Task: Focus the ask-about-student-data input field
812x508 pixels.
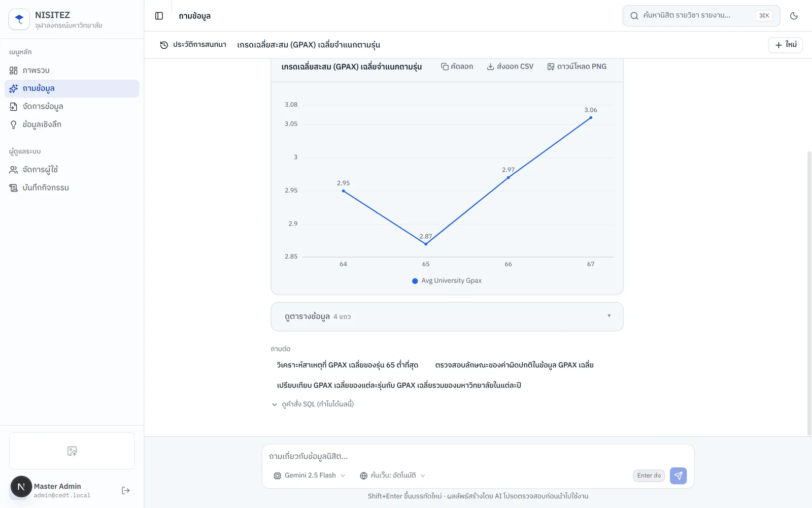Action: point(477,456)
